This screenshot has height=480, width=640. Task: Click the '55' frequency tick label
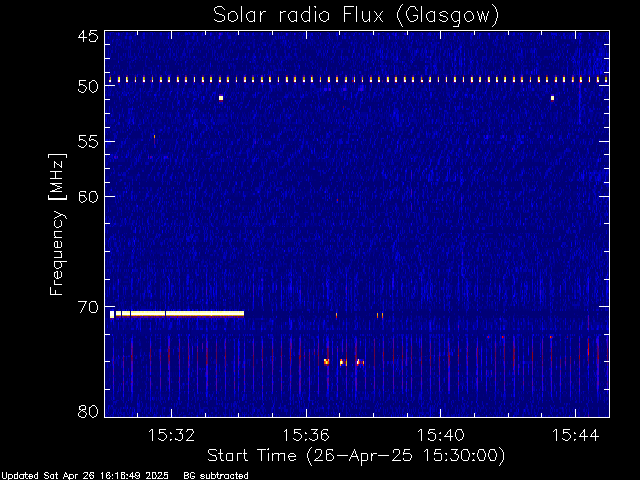(88, 142)
